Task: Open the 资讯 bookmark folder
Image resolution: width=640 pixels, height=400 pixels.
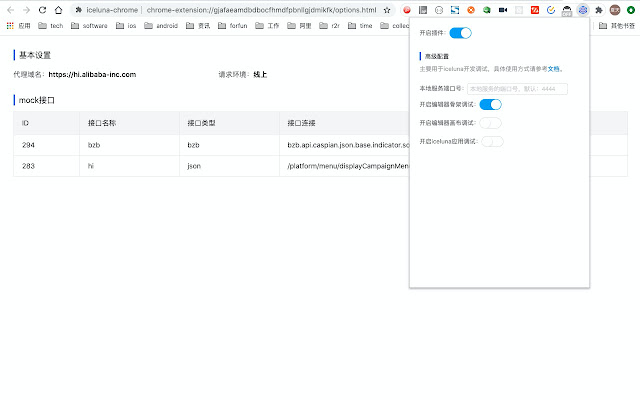Action: pos(198,26)
